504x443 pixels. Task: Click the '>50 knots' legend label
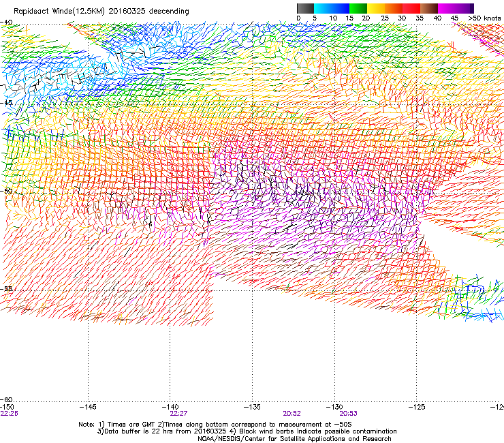[484, 18]
